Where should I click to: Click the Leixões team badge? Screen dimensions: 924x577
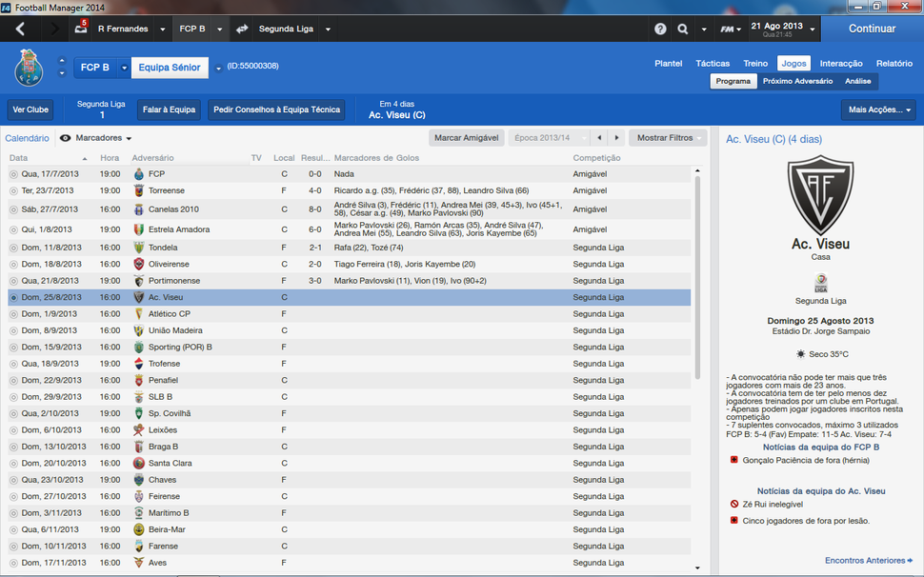pyautogui.click(x=138, y=430)
